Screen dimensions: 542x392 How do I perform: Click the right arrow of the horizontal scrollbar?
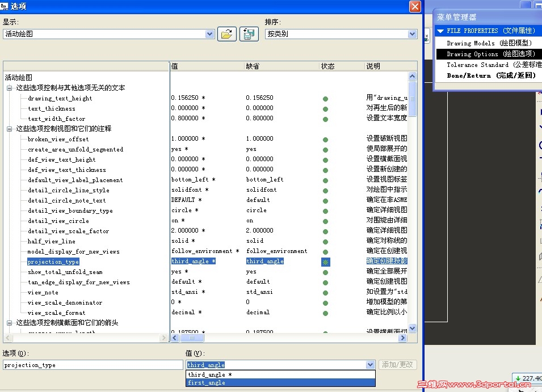pyautogui.click(x=403, y=338)
